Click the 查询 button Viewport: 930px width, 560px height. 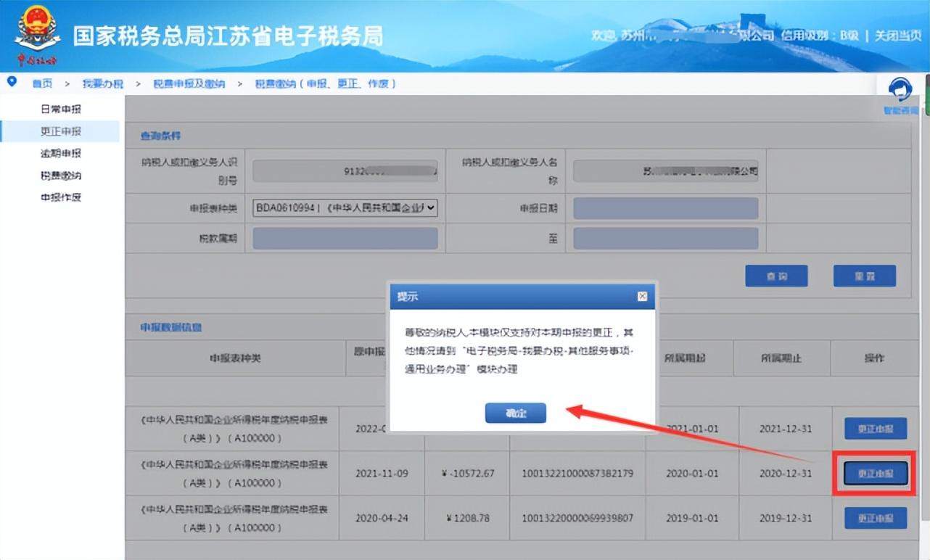pos(776,276)
